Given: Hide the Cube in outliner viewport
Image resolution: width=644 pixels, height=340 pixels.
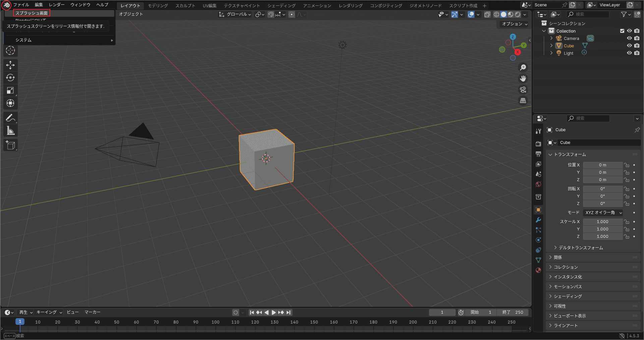Looking at the screenshot, I should [x=629, y=46].
